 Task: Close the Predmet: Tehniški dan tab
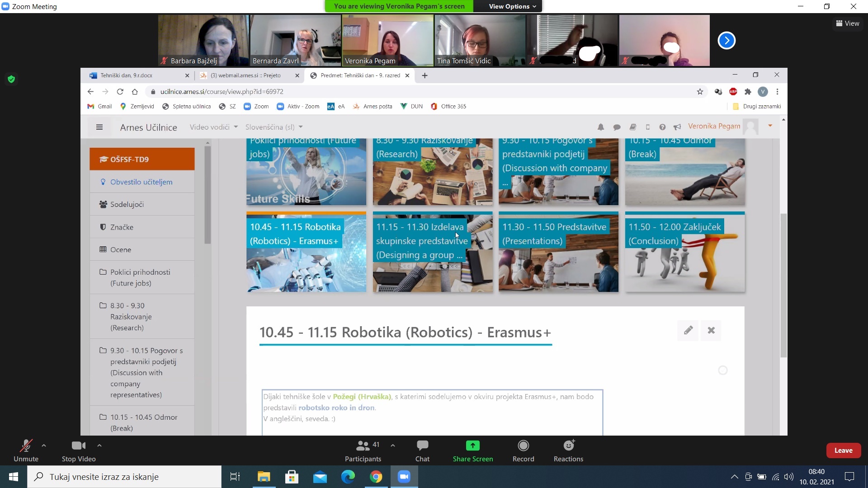coord(407,75)
